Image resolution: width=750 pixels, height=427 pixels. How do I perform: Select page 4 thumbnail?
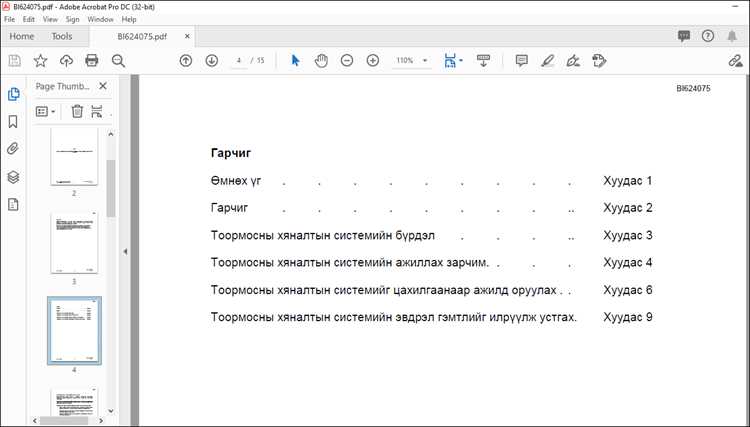click(x=74, y=330)
